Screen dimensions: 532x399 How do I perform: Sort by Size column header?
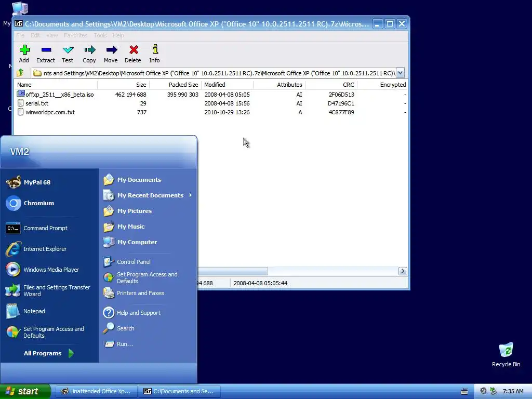click(124, 85)
